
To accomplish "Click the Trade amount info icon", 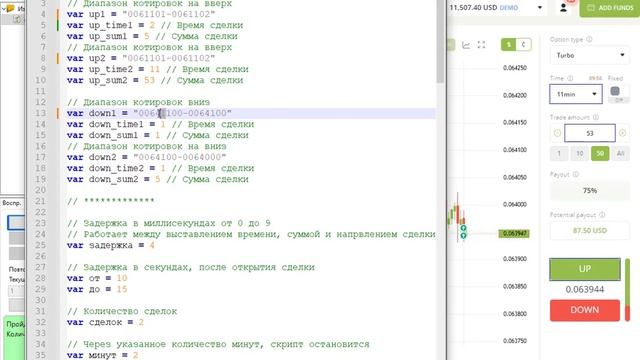I will click(x=596, y=117).
